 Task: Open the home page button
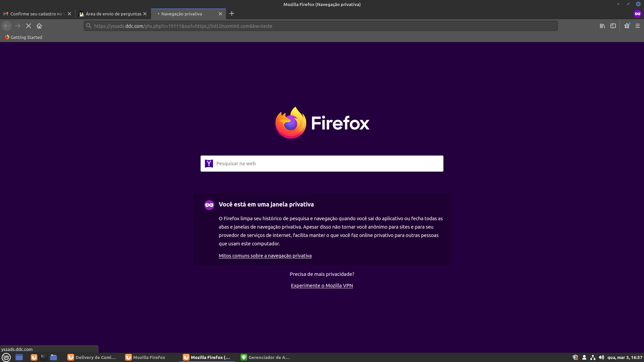[x=39, y=26]
